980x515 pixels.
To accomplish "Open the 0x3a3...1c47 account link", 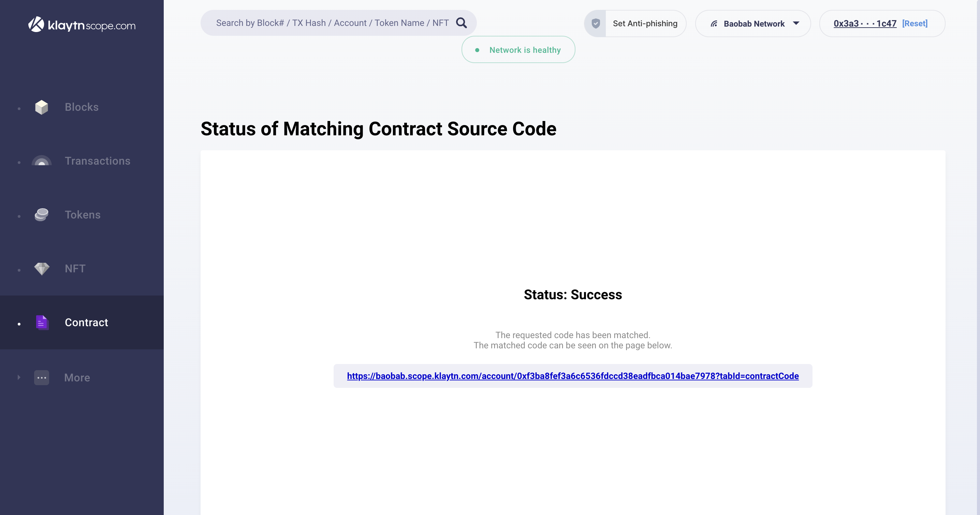I will point(865,24).
